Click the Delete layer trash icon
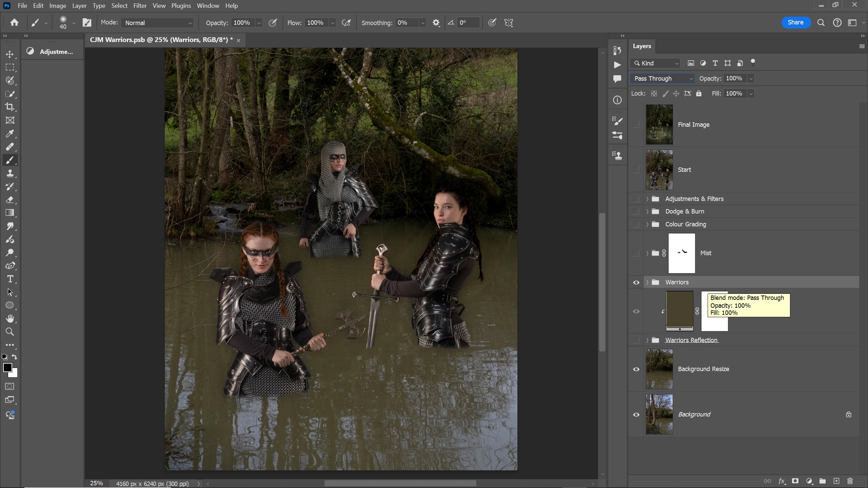This screenshot has width=868, height=488. (850, 481)
